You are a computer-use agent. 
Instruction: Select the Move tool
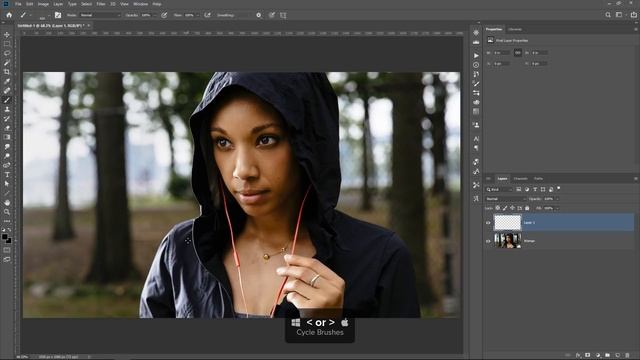pyautogui.click(x=7, y=35)
